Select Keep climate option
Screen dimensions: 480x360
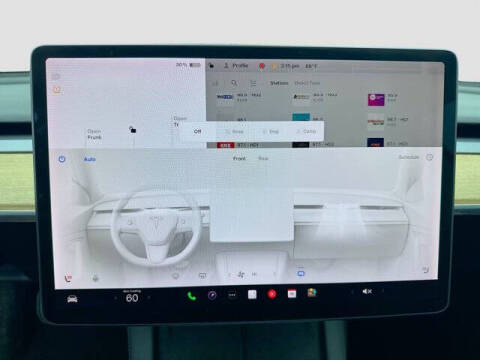tap(234, 131)
